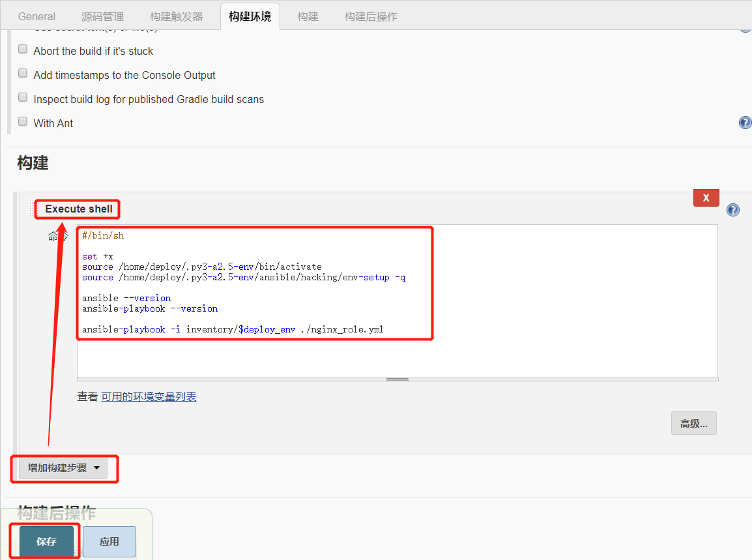Check Inspect build log for Gradle scans

click(23, 97)
